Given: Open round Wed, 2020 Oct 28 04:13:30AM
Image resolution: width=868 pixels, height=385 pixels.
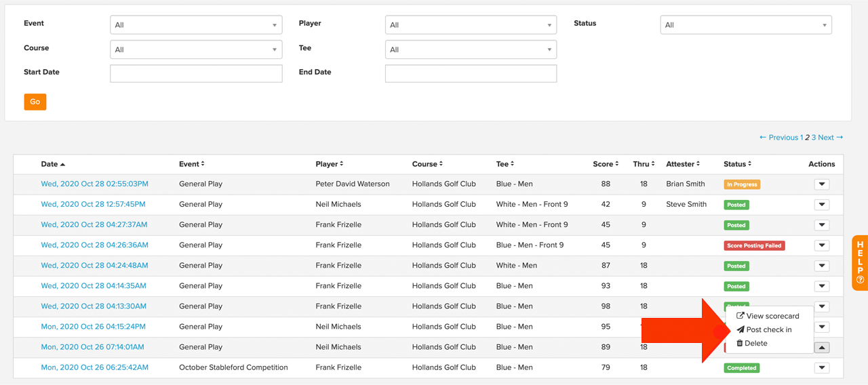Looking at the screenshot, I should click(x=94, y=306).
